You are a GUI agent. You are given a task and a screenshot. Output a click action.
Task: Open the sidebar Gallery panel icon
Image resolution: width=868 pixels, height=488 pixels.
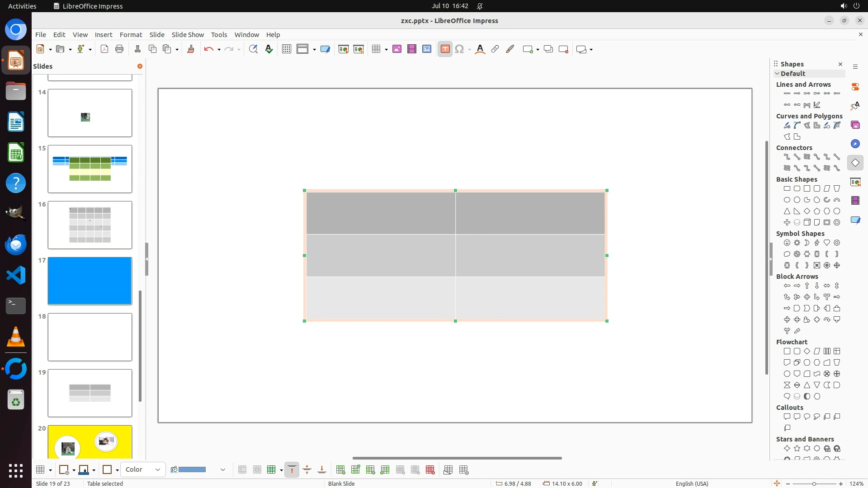[855, 125]
